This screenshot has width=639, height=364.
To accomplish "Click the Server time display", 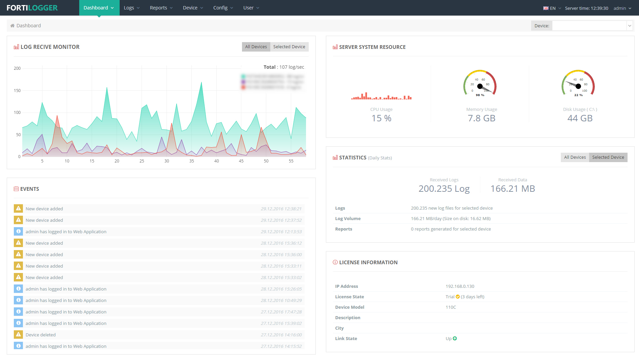I will point(586,8).
